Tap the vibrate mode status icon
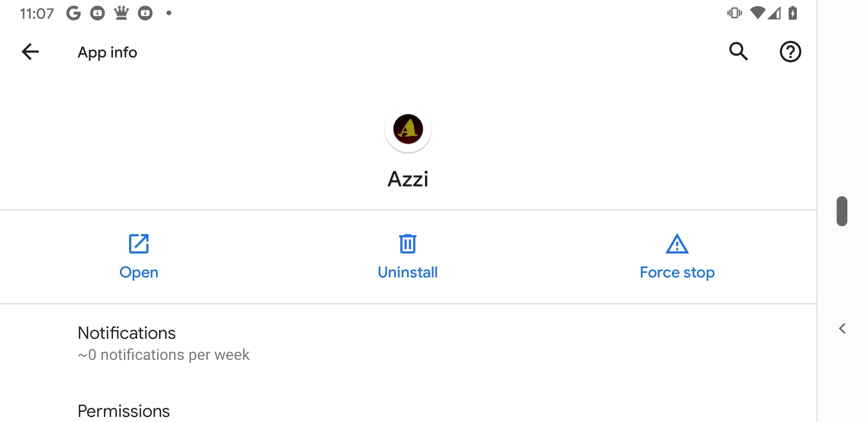Screen dimensions: 868x422 [734, 13]
